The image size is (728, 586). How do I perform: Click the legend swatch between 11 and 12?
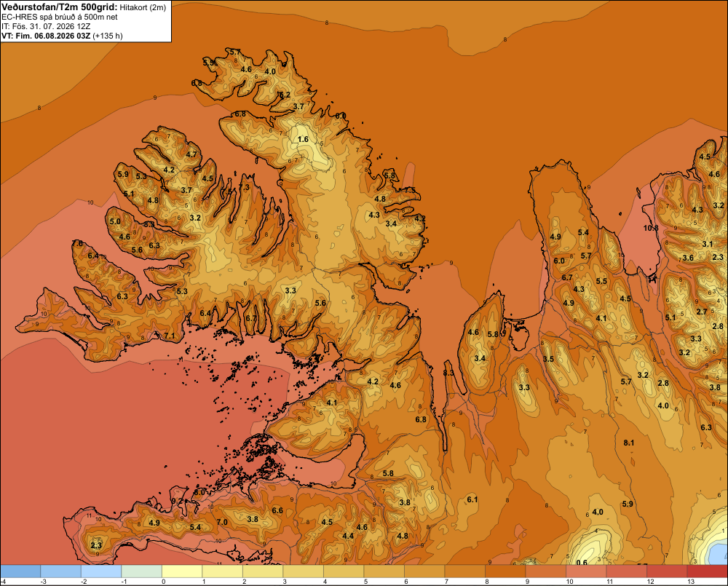pos(626,571)
